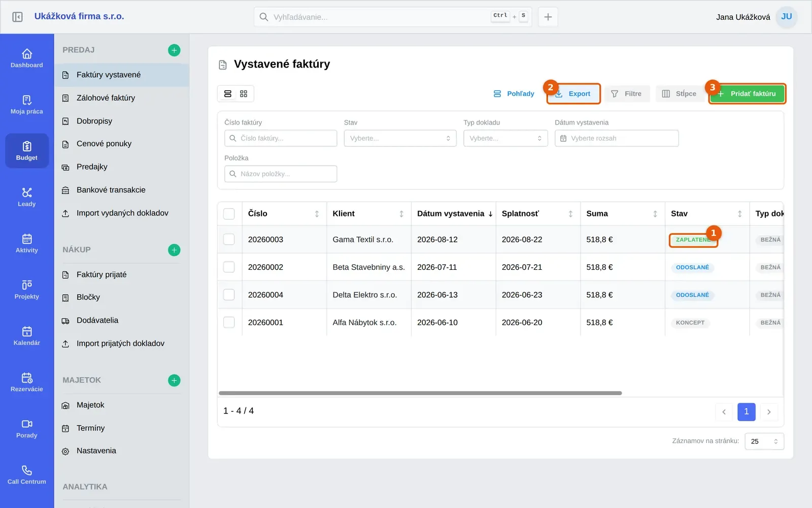The width and height of the screenshot is (812, 508).
Task: Check invoice 20260003 row
Action: point(229,239)
